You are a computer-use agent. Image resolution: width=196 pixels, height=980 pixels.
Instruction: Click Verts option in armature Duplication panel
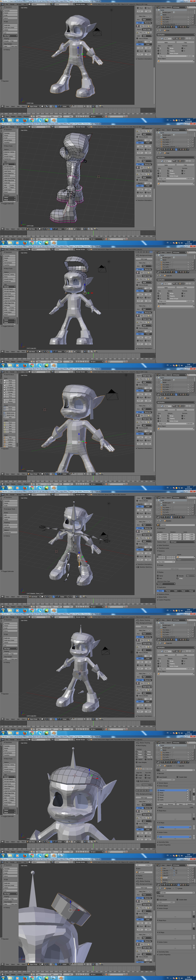coord(176,591)
